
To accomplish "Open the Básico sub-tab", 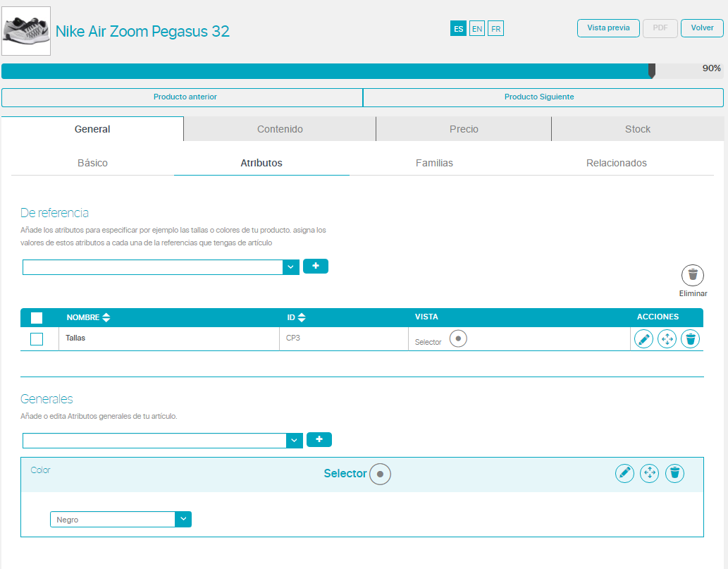I will (x=92, y=163).
